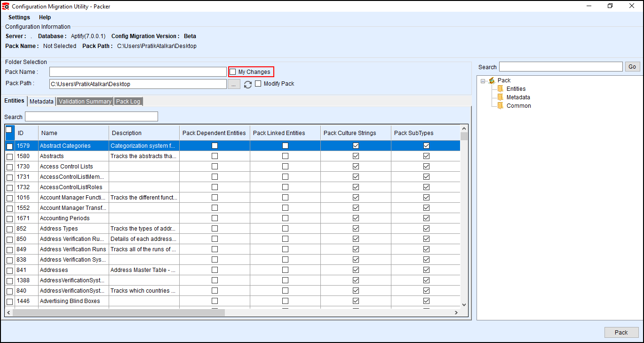Sort grid by the Name column header
The image size is (644, 343).
tap(73, 133)
